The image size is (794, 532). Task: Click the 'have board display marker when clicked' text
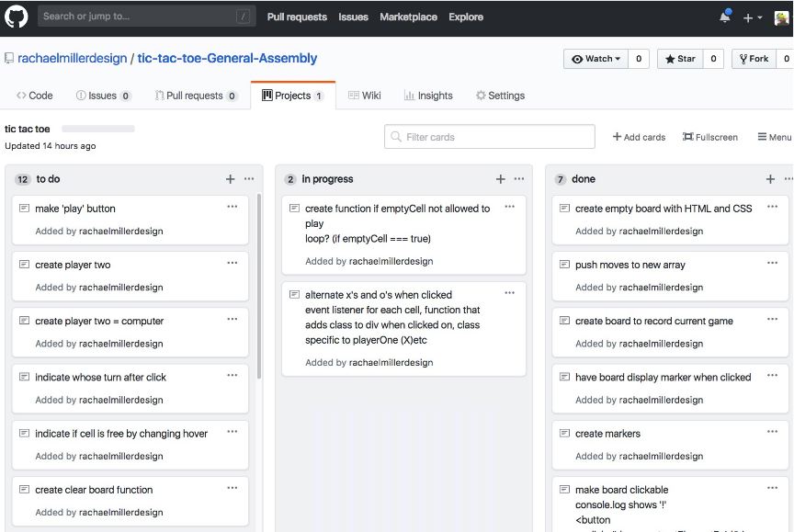663,377
